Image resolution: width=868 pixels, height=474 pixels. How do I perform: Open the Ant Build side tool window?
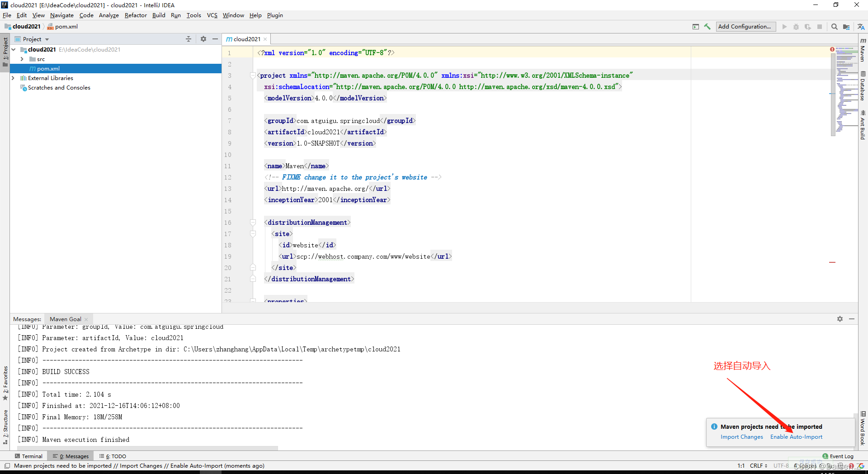coord(863,124)
